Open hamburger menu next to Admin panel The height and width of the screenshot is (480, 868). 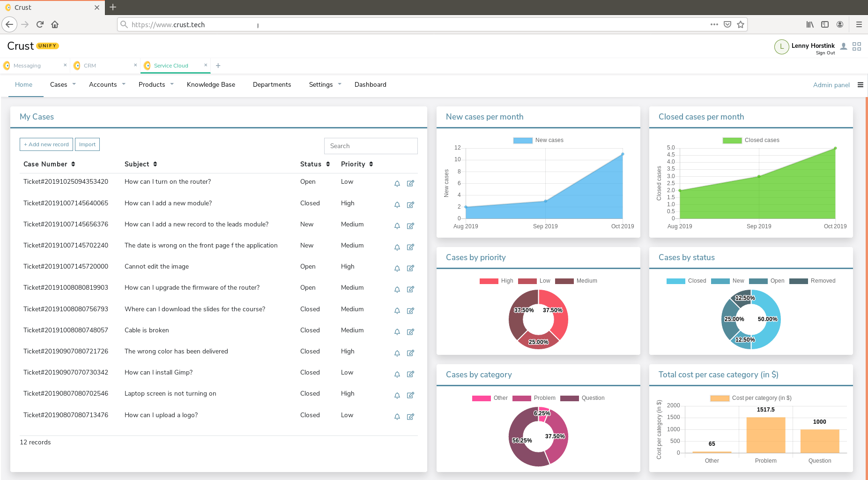tap(861, 85)
